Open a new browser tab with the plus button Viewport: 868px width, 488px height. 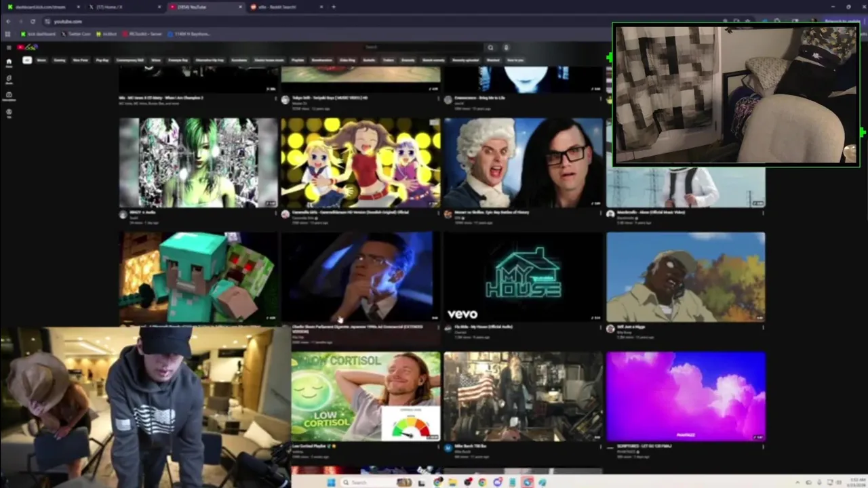[x=333, y=7]
